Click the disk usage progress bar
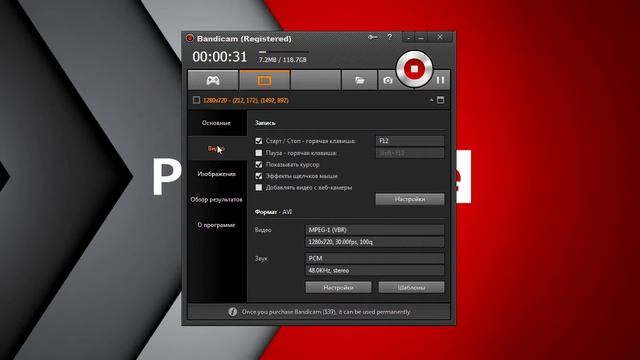Screen dimensions: 640x360 pos(284,52)
